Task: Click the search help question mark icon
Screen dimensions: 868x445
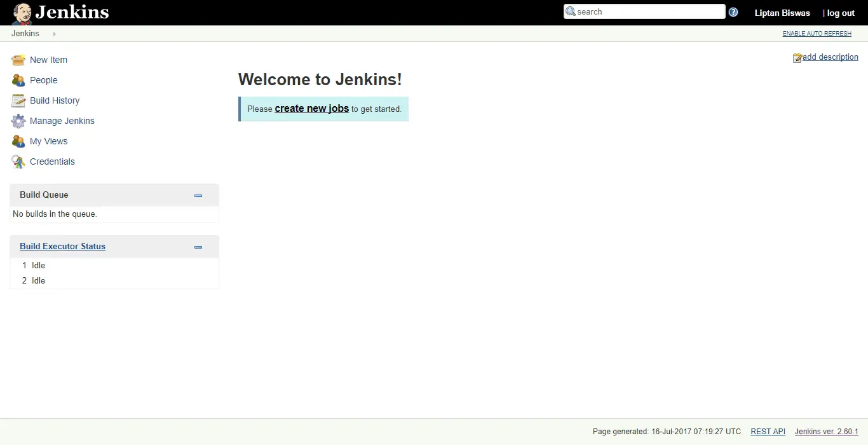Action: point(733,12)
